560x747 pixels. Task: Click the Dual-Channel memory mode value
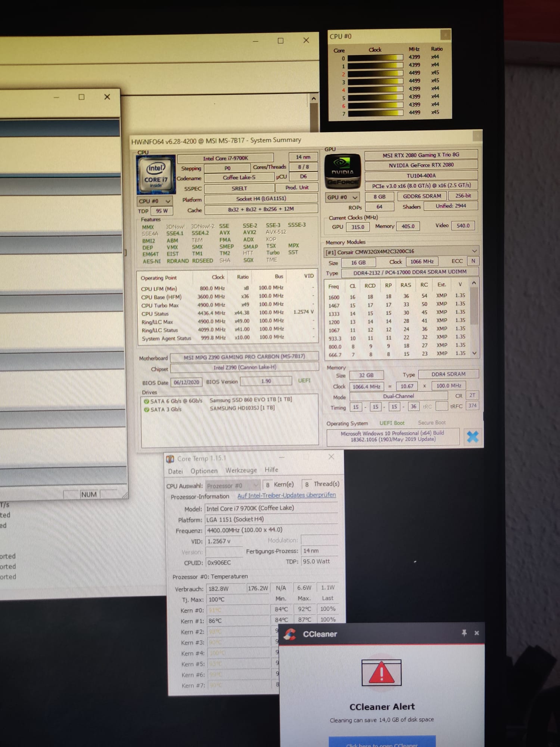point(399,396)
